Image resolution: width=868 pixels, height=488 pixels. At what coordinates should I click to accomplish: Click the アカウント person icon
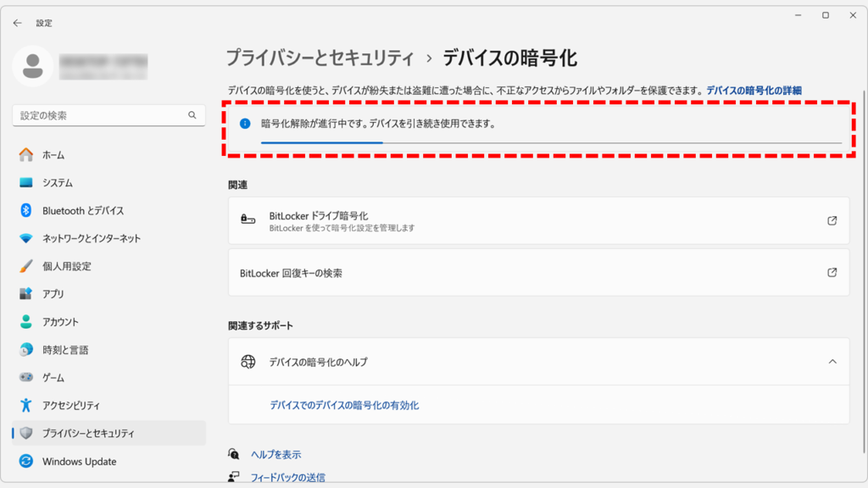[26, 321]
